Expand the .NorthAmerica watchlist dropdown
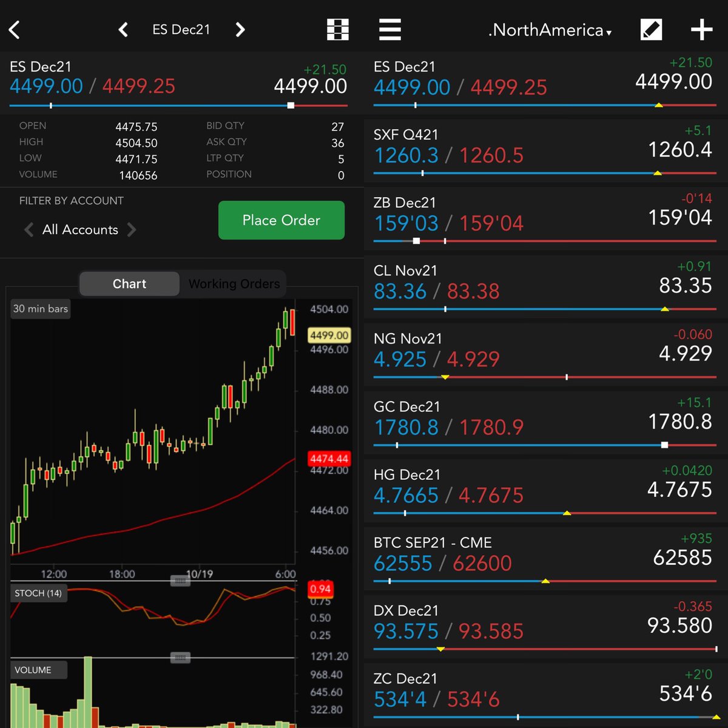 [x=550, y=30]
